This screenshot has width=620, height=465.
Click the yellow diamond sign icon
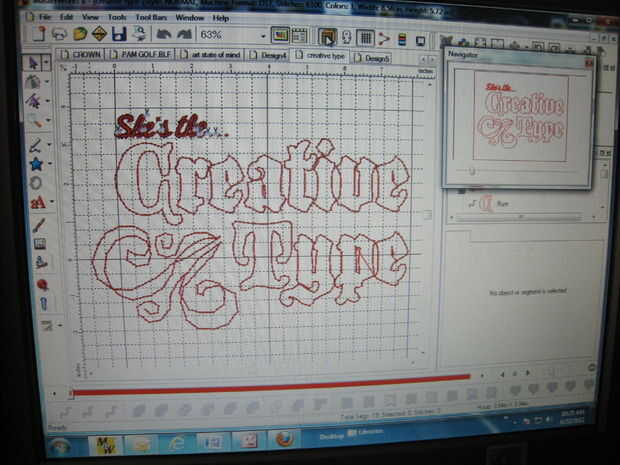tap(100, 34)
